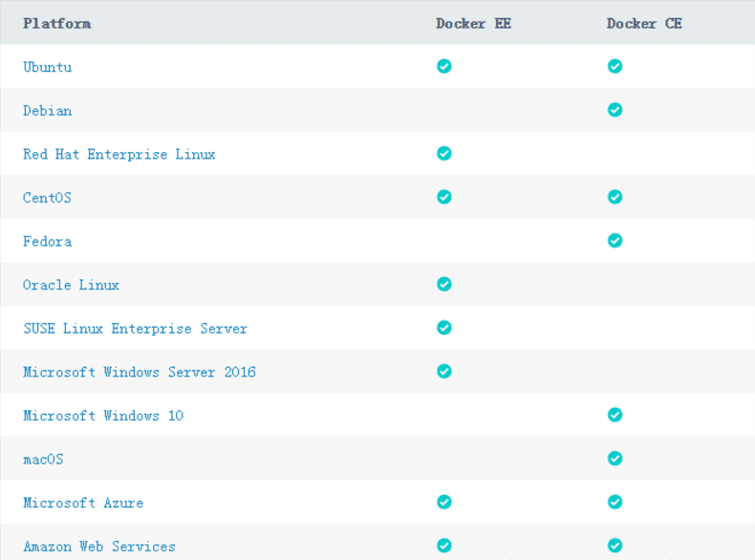This screenshot has width=755, height=560.
Task: Open the Microsoft Windows Server 2016 link
Action: point(140,372)
